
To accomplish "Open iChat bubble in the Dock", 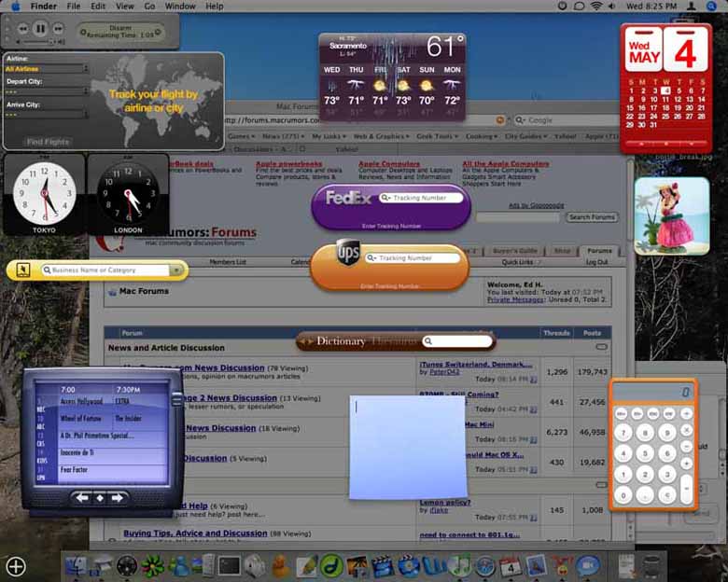I will pyautogui.click(x=588, y=566).
